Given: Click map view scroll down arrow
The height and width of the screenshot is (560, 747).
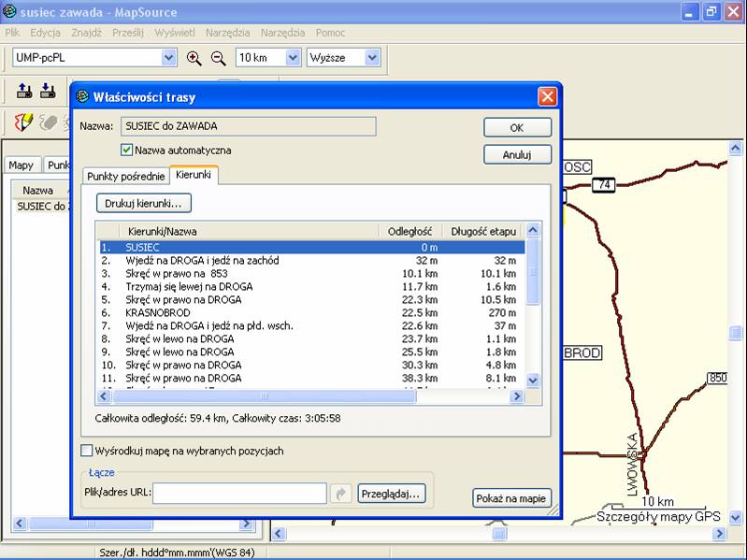Looking at the screenshot, I should click(x=735, y=517).
